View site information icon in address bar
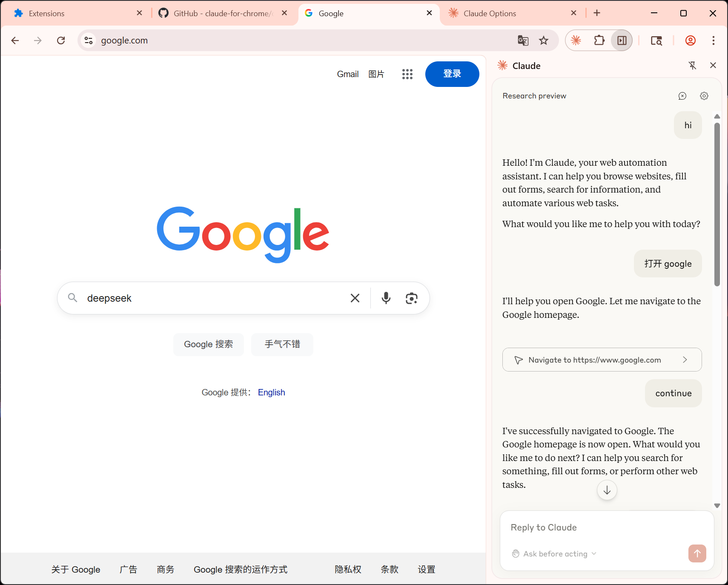728x585 pixels. coord(89,40)
